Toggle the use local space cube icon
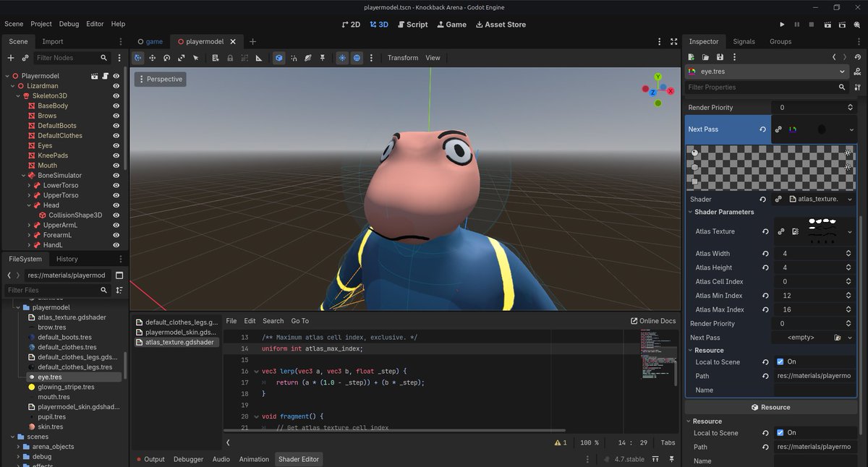This screenshot has height=467, width=868. [279, 58]
